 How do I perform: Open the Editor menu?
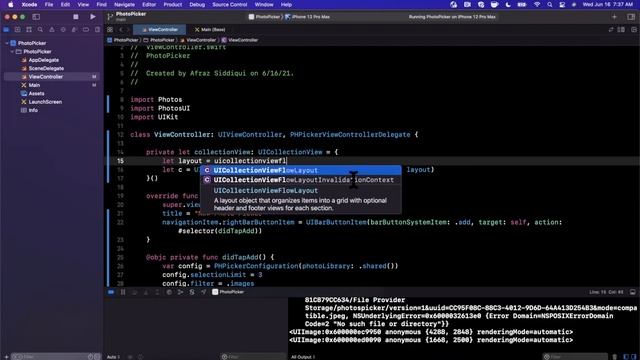149,4
